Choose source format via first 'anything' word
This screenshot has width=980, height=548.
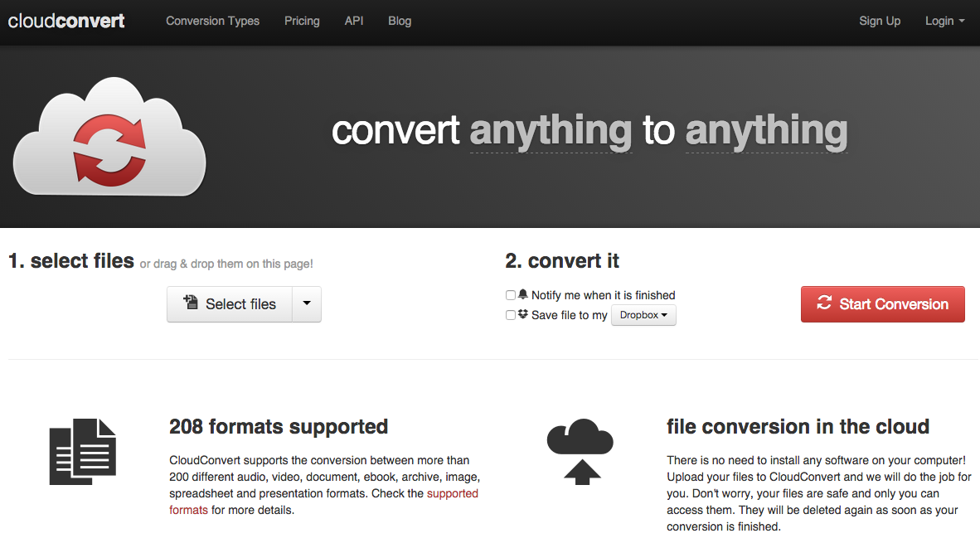[551, 131]
